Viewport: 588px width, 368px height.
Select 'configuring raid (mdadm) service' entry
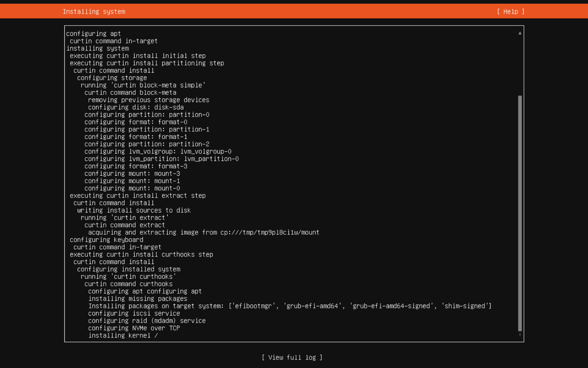(147, 321)
